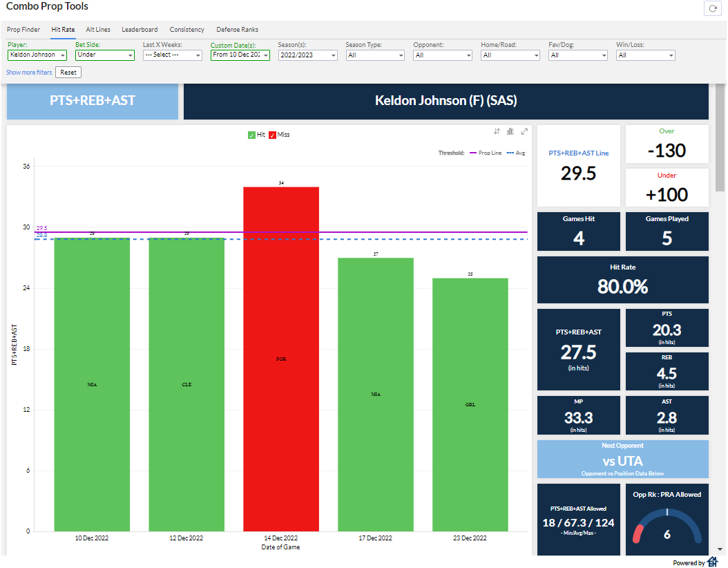728x568 pixels.
Task: Click the refresh icon in the top right corner
Action: tap(712, 8)
